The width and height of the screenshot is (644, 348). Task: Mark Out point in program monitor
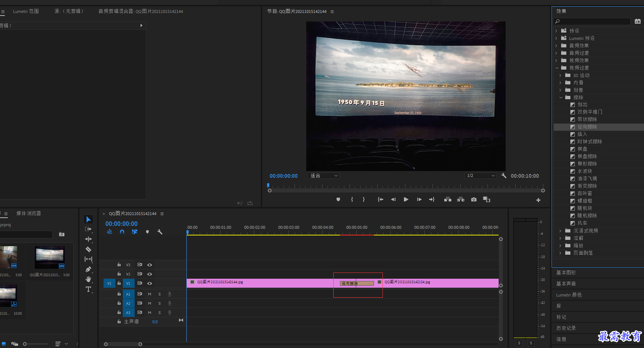point(364,200)
